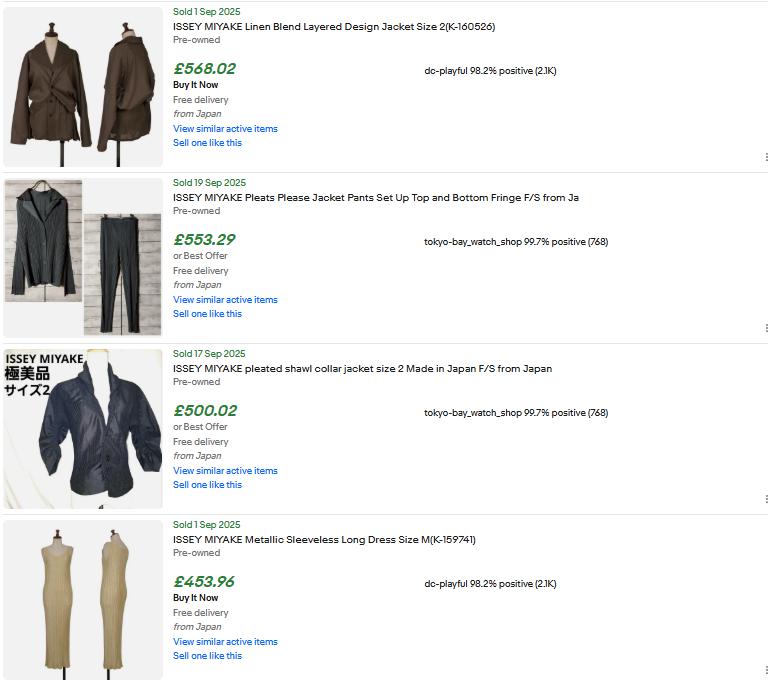768x685 pixels.
Task: Open the gold metallic long dress photo
Action: [83, 600]
